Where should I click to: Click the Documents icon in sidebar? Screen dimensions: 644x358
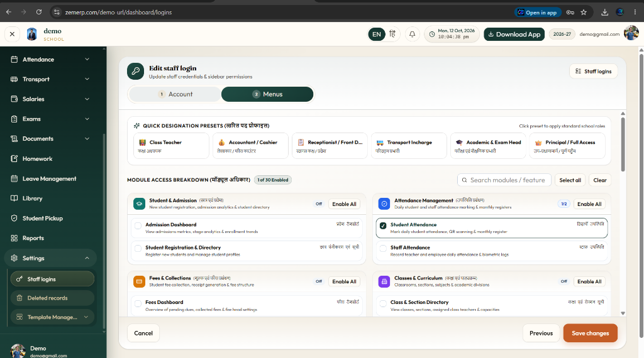coord(14,139)
